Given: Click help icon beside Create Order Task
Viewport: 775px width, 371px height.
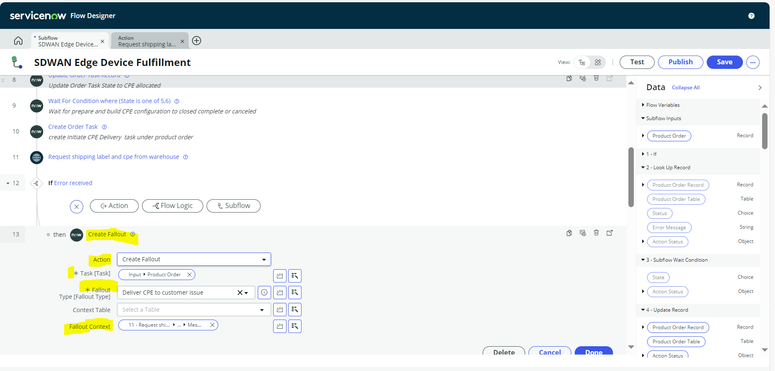Looking at the screenshot, I should coord(104,127).
